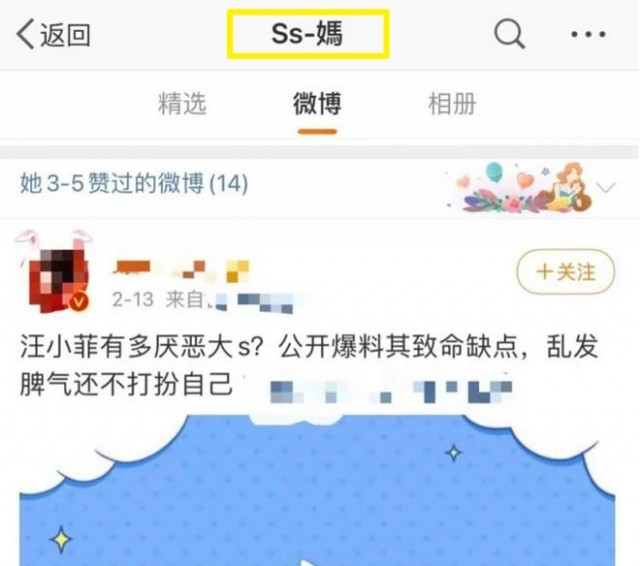This screenshot has width=640, height=566.
Task: Switch to the 精选 tab
Action: click(182, 104)
